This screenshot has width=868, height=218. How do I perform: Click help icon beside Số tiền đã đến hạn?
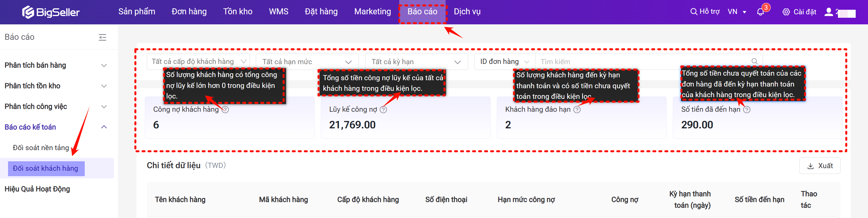tap(747, 110)
